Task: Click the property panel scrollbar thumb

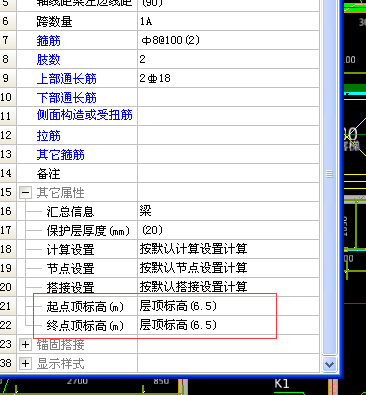Action: (x=329, y=174)
